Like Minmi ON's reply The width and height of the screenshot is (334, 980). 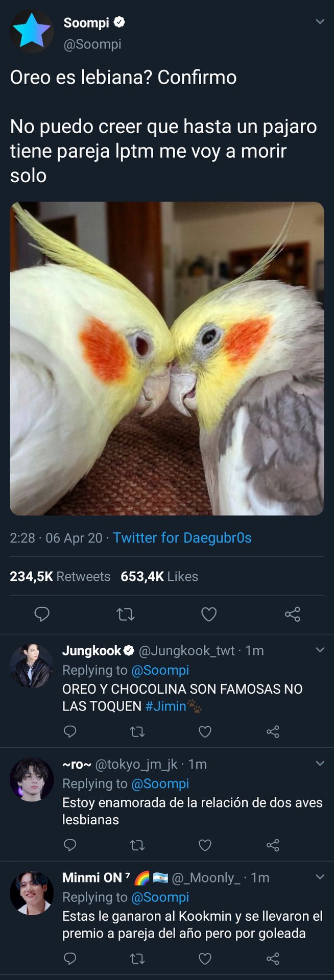205,959
